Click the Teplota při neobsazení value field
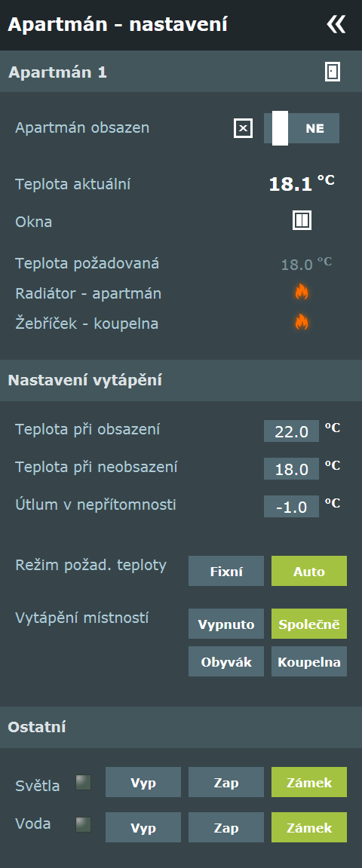362x868 pixels. (291, 469)
